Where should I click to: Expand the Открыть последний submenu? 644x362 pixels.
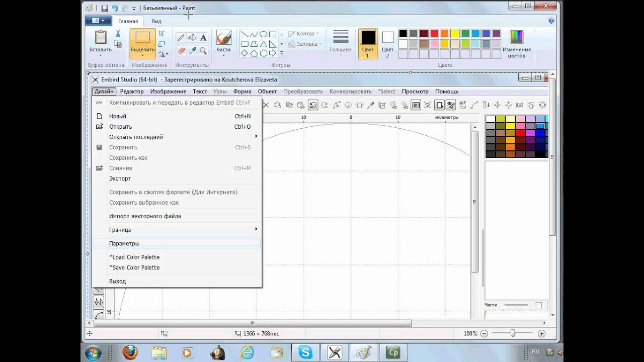[x=177, y=137]
